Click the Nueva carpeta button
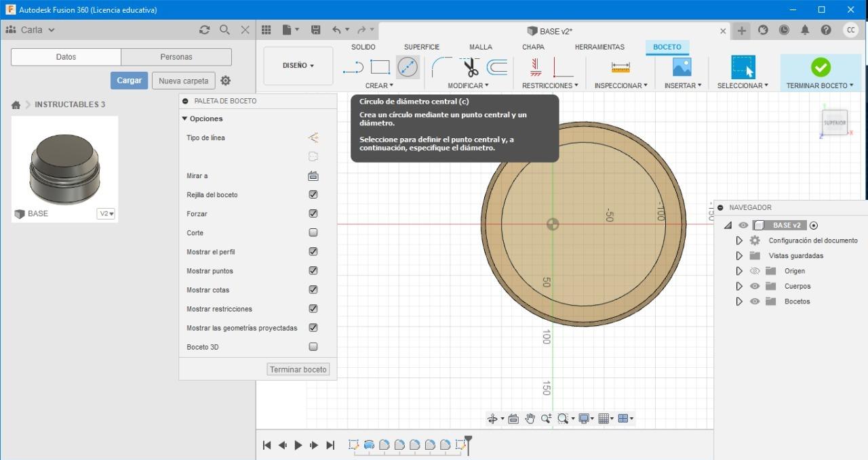The width and height of the screenshot is (868, 460). tap(183, 81)
